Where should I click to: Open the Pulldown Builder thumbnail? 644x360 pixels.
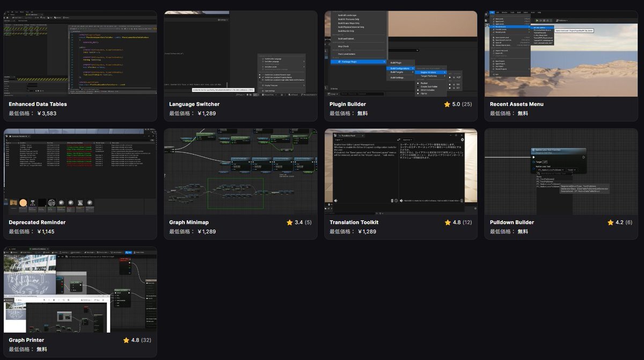tap(561, 172)
